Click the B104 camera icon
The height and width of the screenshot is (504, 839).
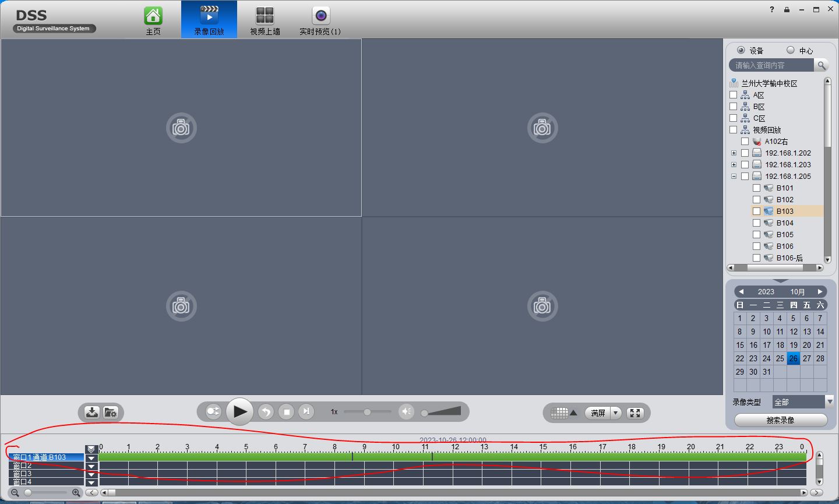click(769, 223)
